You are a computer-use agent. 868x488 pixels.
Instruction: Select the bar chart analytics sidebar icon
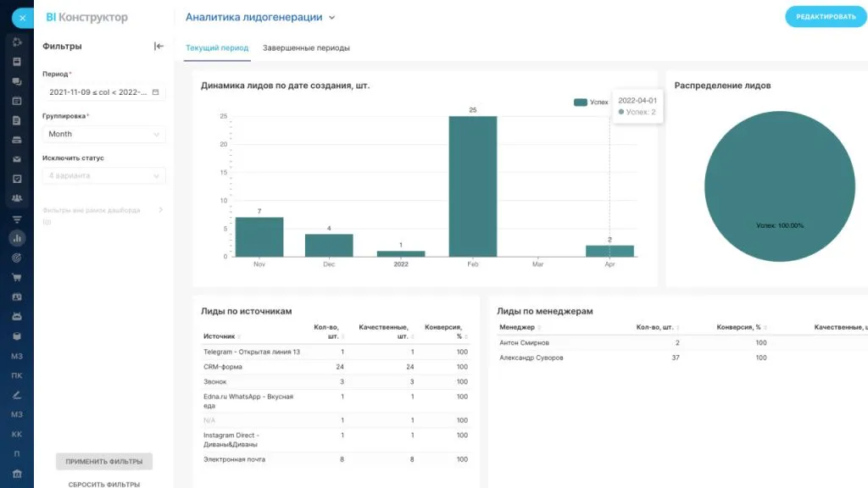(x=17, y=238)
